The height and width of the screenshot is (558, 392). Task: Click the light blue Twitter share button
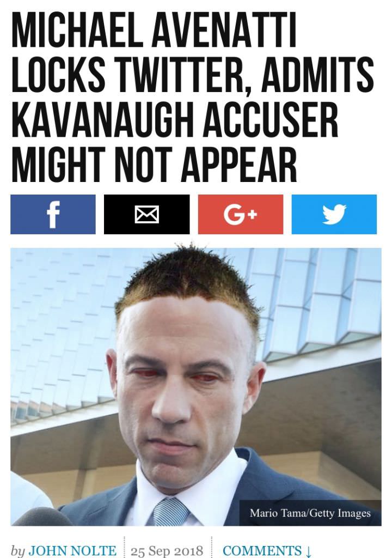point(334,214)
